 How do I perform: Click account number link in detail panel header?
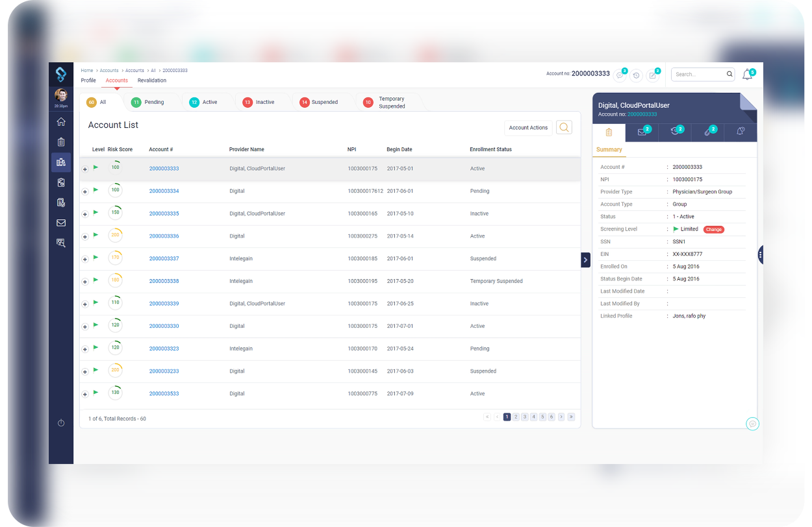(642, 114)
